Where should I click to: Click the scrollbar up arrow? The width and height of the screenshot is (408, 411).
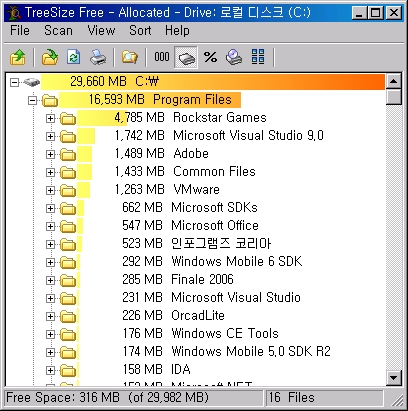tap(393, 81)
